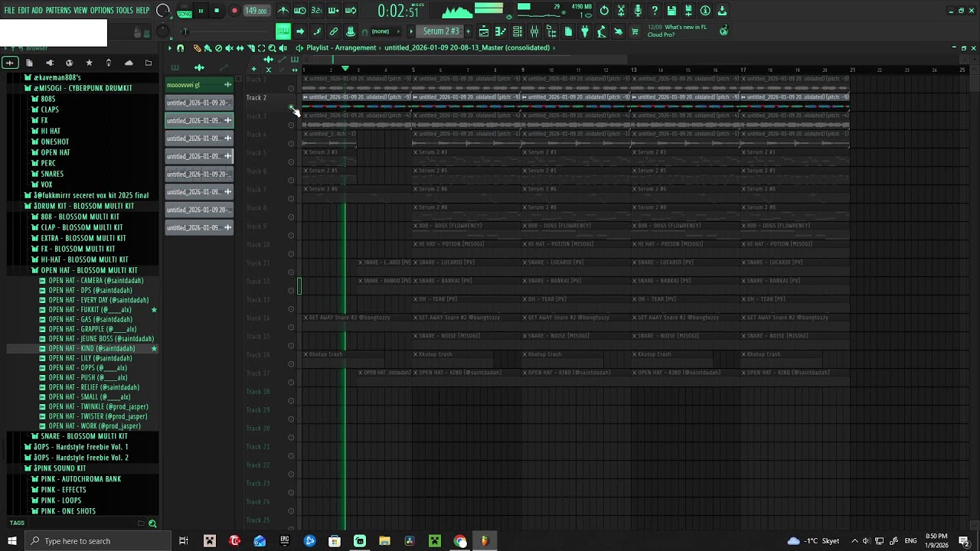This screenshot has width=980, height=551.
Task: Toggle mute switch for Track 2
Action: pyautogui.click(x=291, y=106)
